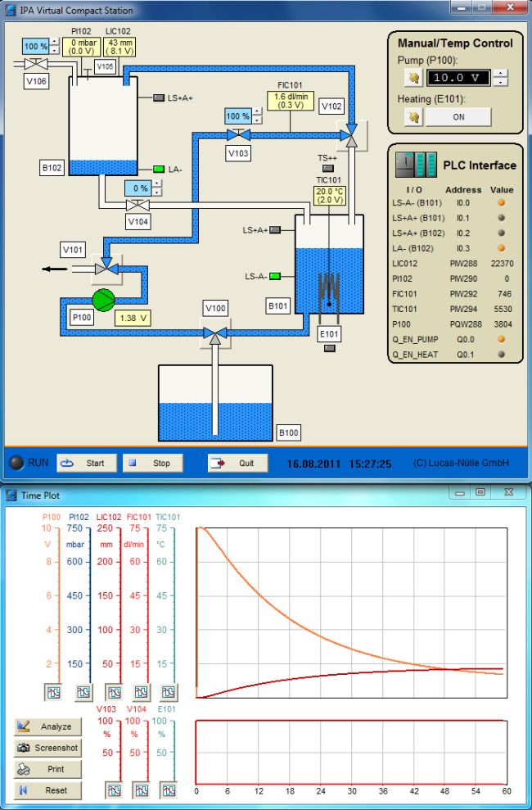Click the Stop button
The height and width of the screenshot is (810, 532).
click(x=153, y=464)
